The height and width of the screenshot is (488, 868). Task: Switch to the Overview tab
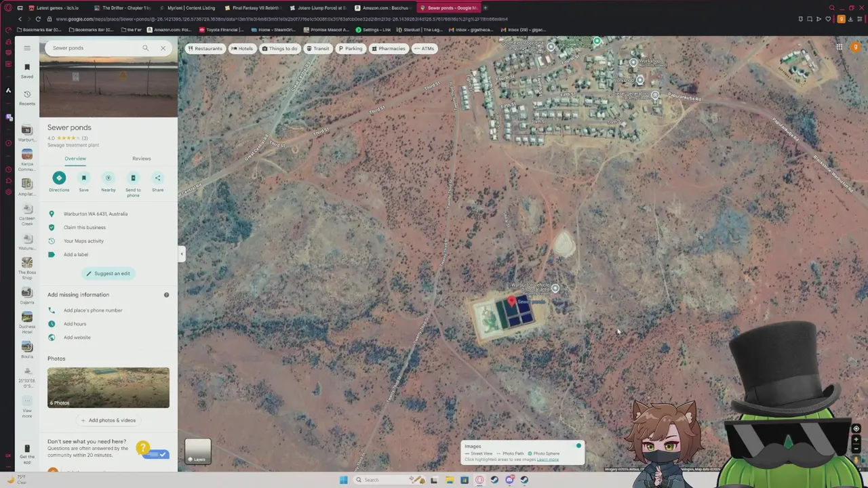[x=75, y=159]
